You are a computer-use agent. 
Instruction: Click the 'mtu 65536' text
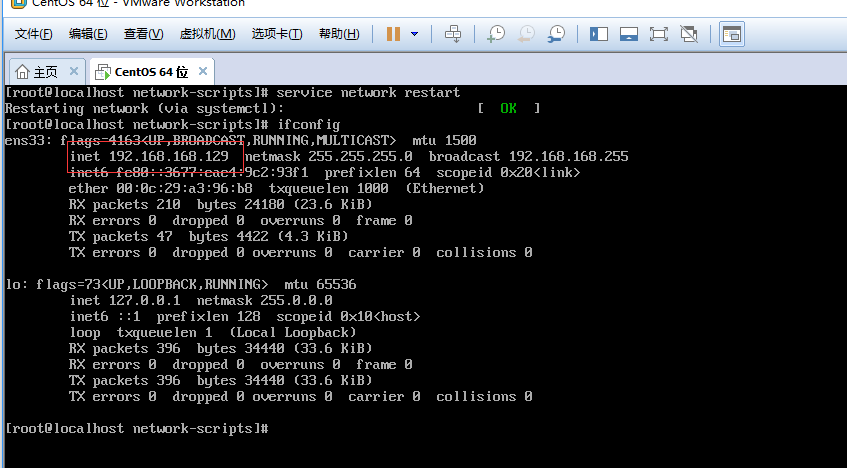point(320,284)
